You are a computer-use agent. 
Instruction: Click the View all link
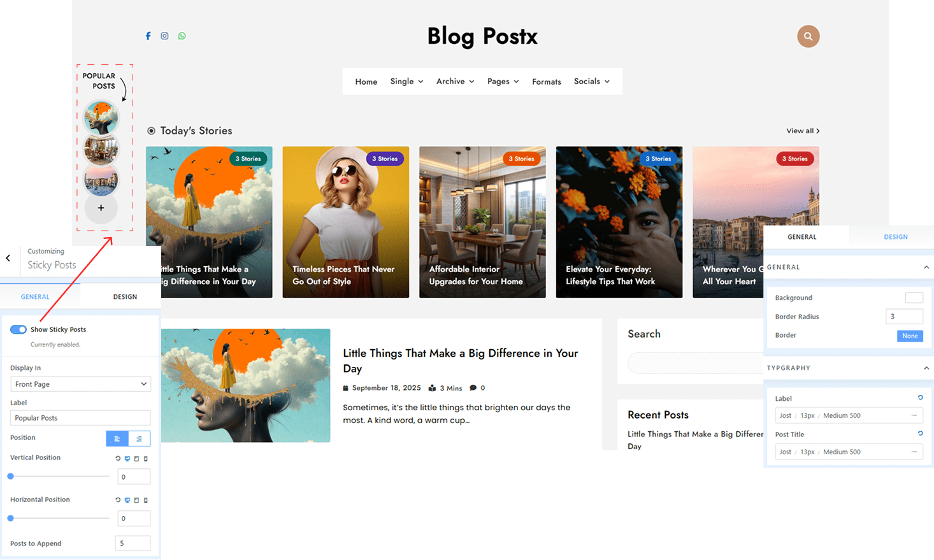(x=803, y=131)
